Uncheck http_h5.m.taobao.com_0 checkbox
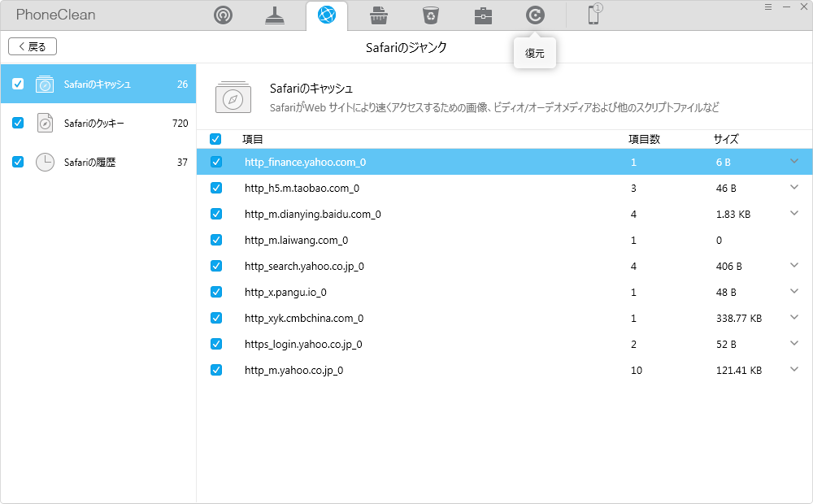Screen dimensions: 813x504 [x=216, y=188]
